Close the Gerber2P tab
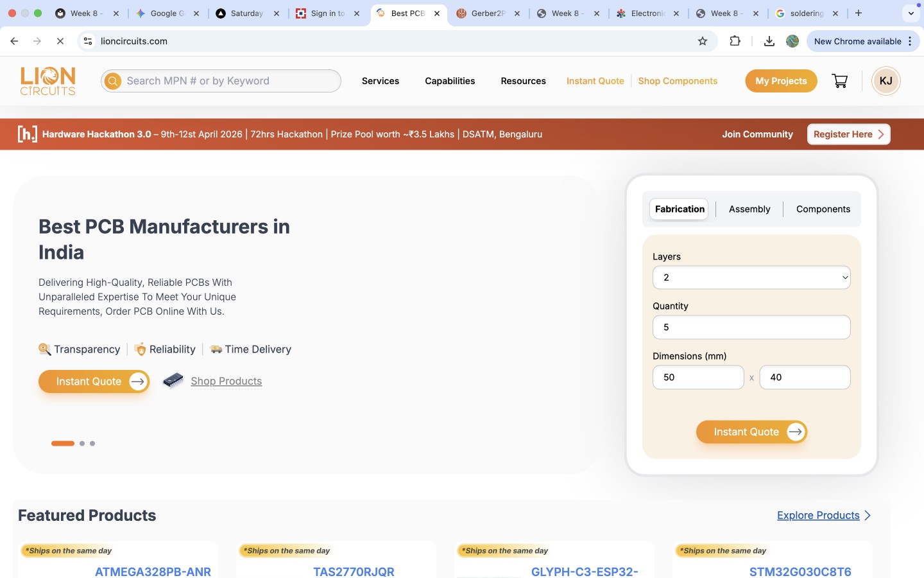The height and width of the screenshot is (578, 924). (x=517, y=13)
